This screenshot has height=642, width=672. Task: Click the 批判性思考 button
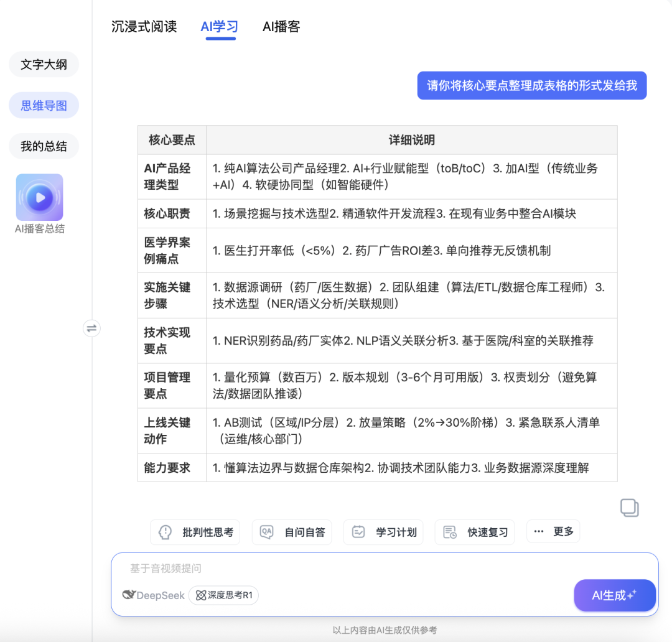point(195,532)
